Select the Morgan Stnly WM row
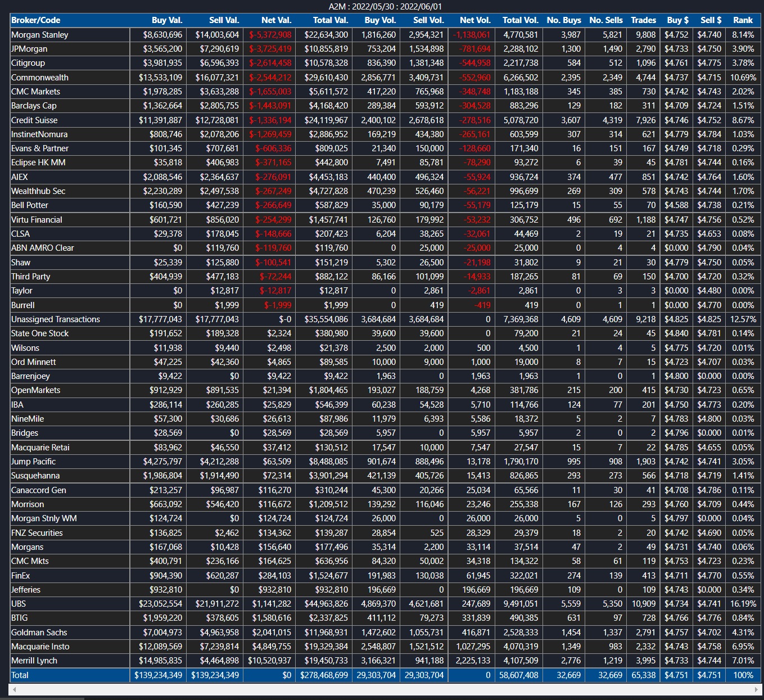 point(385,518)
